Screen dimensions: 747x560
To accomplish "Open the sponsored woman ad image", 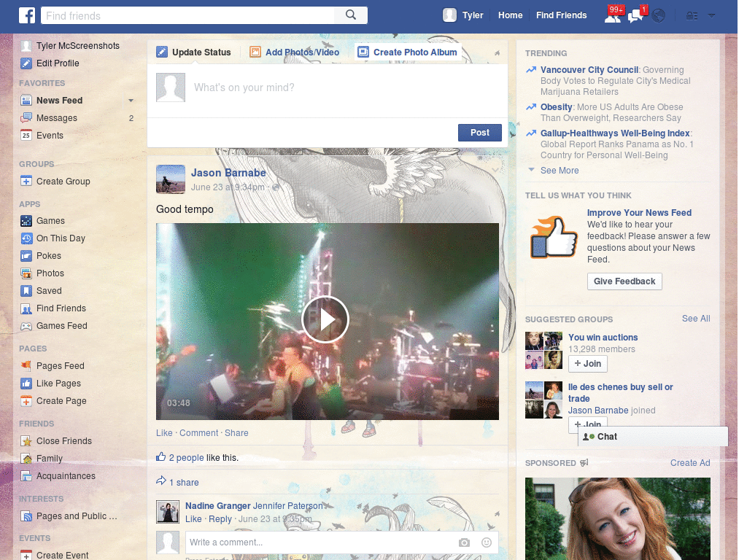I will pos(617,518).
